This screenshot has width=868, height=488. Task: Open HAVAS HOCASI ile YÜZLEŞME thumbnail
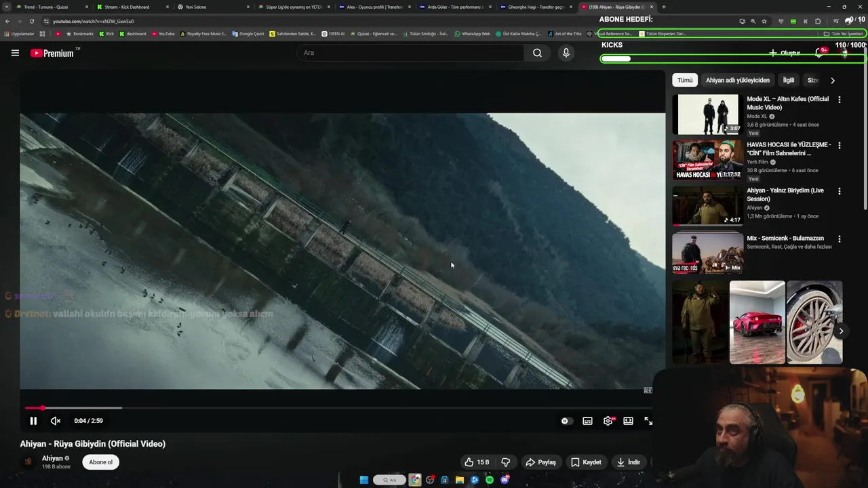coord(708,160)
